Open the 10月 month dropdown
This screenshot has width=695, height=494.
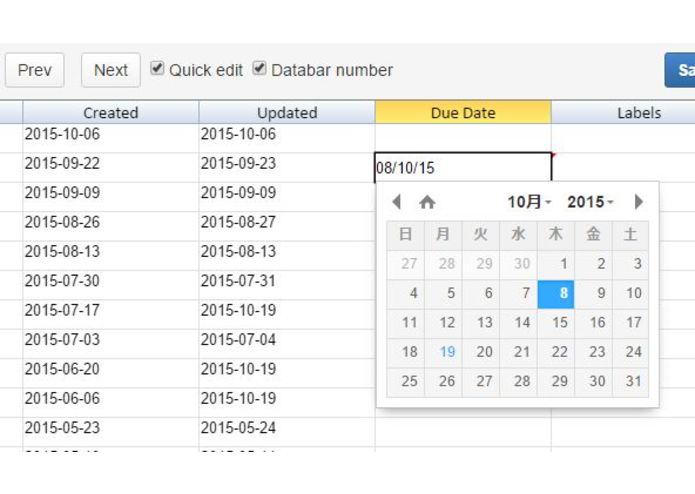(x=529, y=202)
